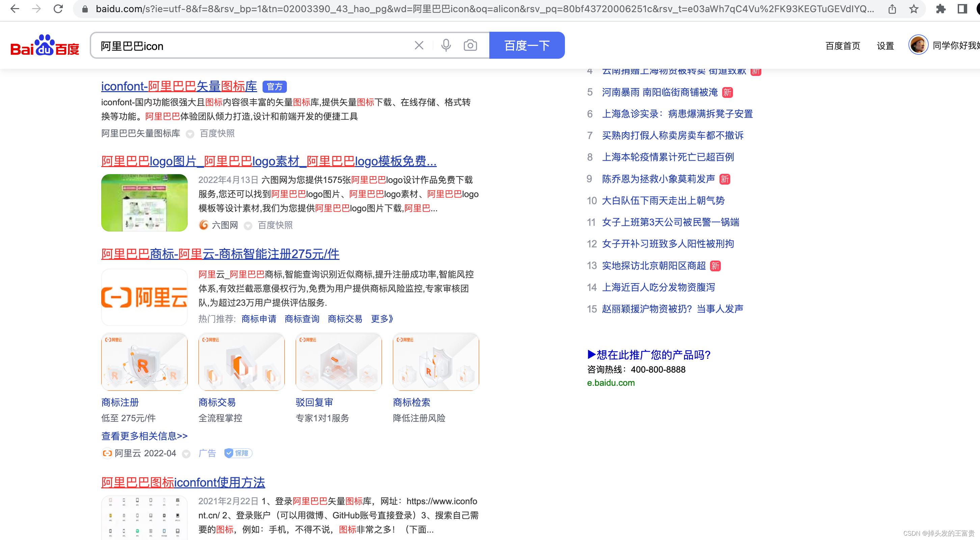Go to 百度首页 menu item
Image resolution: width=980 pixels, height=540 pixels.
[x=843, y=46]
